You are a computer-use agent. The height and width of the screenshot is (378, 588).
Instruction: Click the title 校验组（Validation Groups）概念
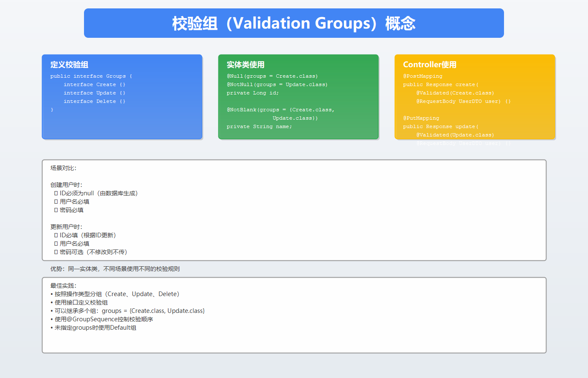pos(294,23)
